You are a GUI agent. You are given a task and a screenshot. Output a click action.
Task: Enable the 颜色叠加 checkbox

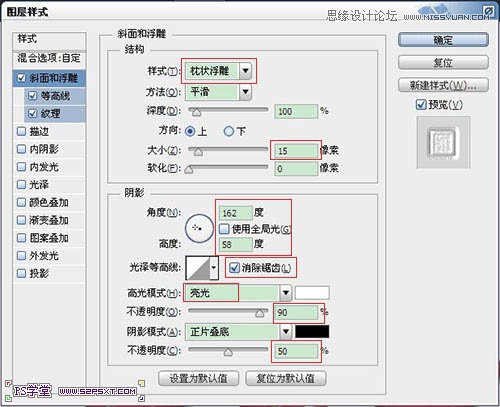pos(21,202)
